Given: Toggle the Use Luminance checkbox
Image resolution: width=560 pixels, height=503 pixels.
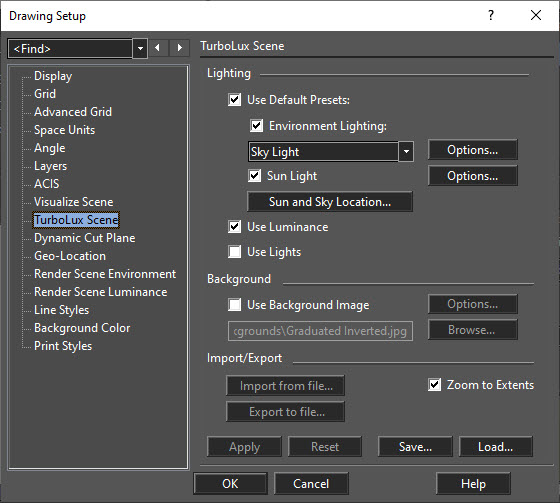Looking at the screenshot, I should (x=235, y=227).
